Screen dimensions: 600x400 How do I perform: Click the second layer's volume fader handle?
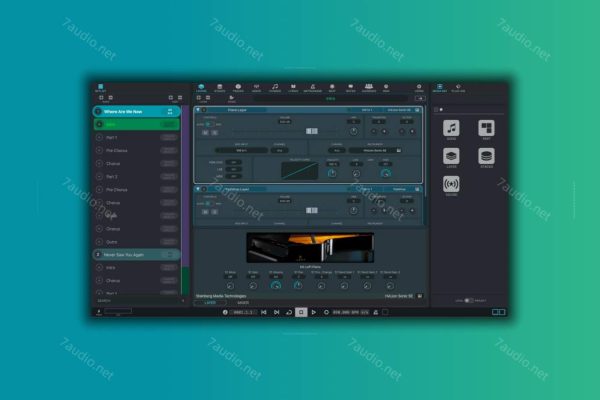[x=311, y=211]
